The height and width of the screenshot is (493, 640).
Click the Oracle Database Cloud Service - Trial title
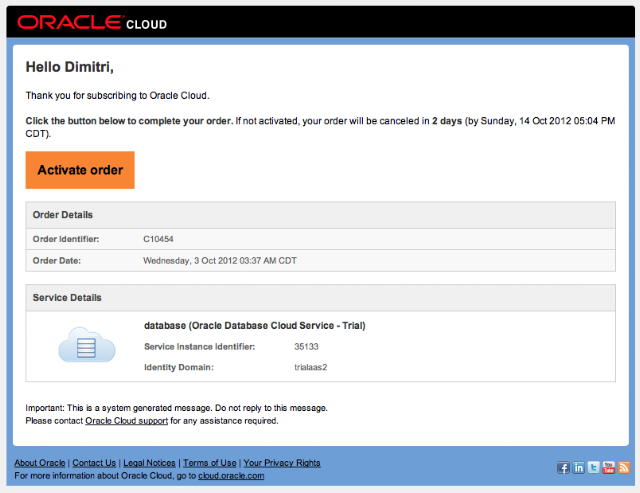point(255,326)
